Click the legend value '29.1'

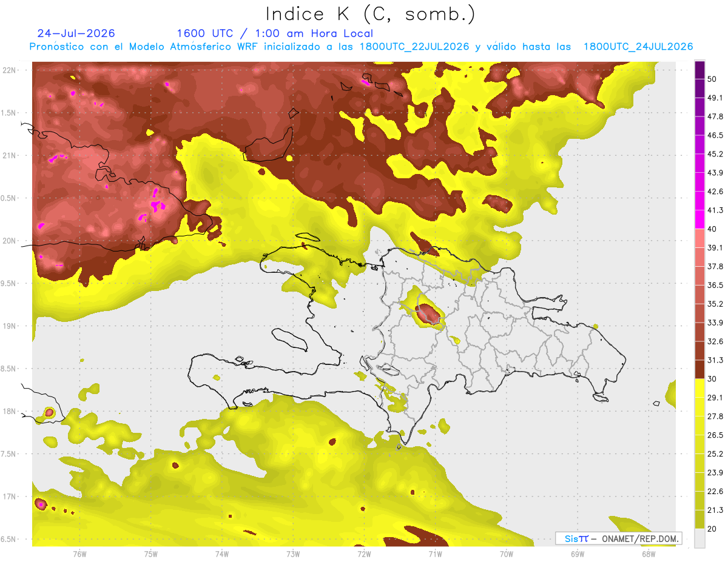(x=715, y=398)
